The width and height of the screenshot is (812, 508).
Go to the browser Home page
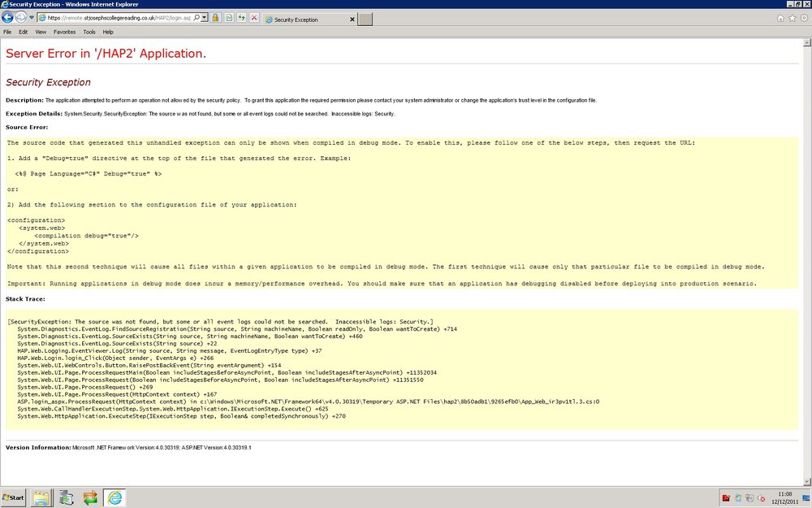(780, 18)
